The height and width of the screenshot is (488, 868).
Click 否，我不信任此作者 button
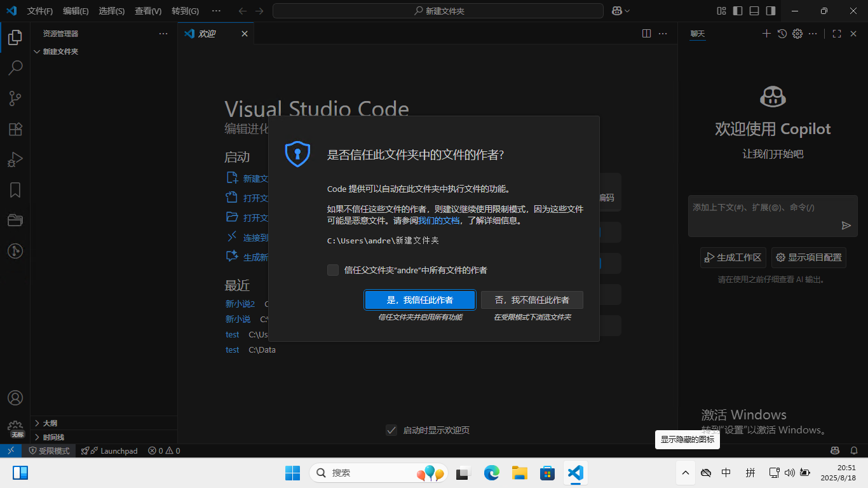pos(532,300)
